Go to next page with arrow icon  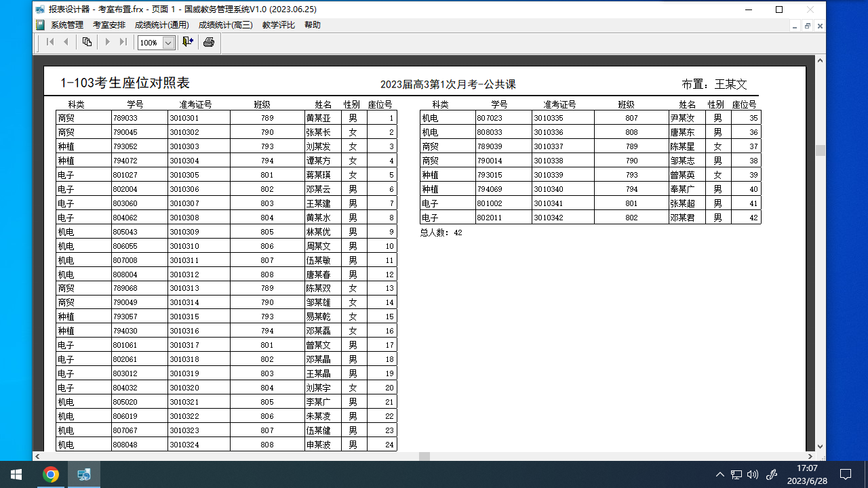coord(107,41)
